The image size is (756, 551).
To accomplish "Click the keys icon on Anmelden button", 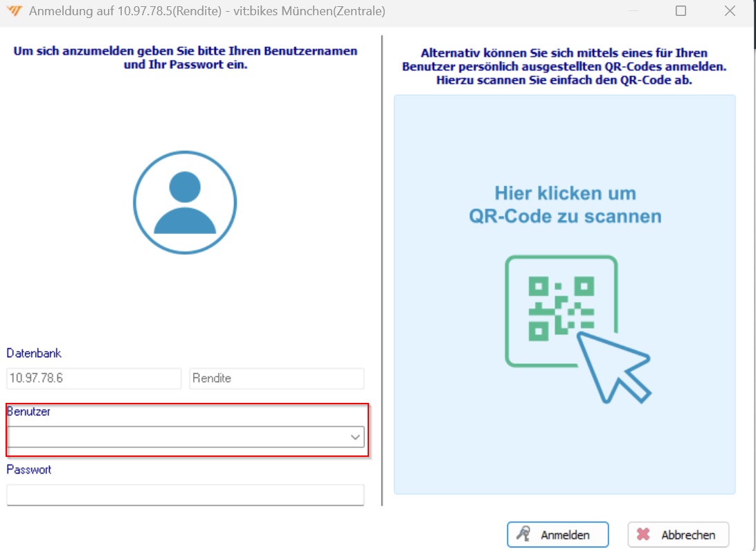I will 525,534.
